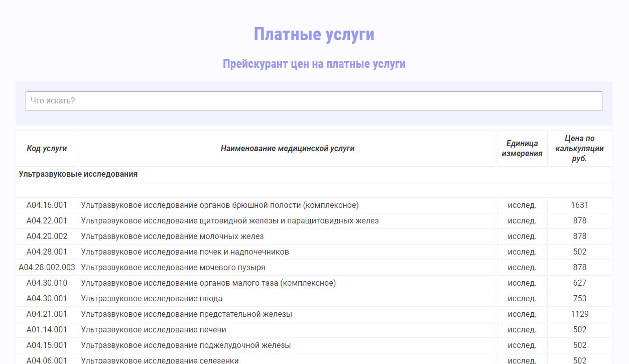Click the "Код услуги" column header
The width and height of the screenshot is (629, 364).
[x=47, y=149]
